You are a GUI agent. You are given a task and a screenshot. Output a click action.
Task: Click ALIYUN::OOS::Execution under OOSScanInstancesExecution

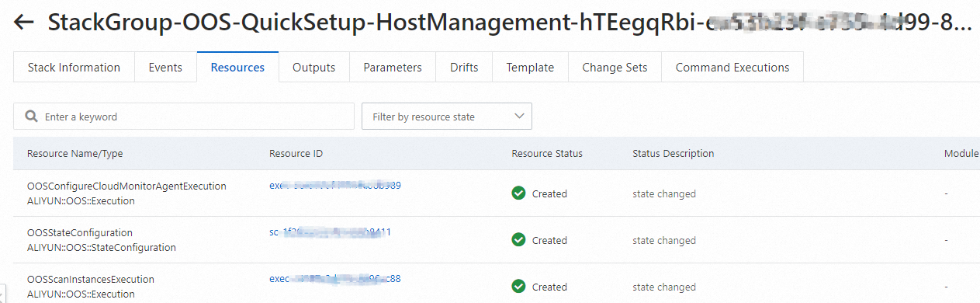pyautogui.click(x=81, y=294)
